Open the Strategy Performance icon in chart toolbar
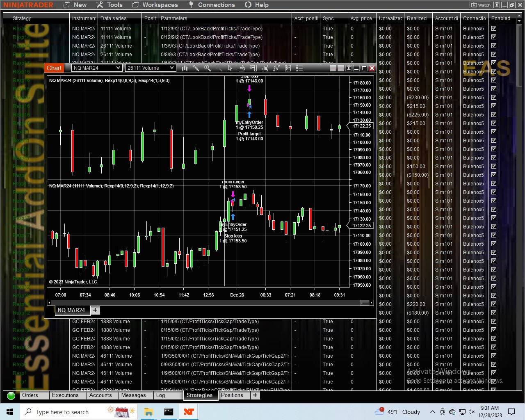Image resolution: width=525 pixels, height=420 pixels. [288, 68]
